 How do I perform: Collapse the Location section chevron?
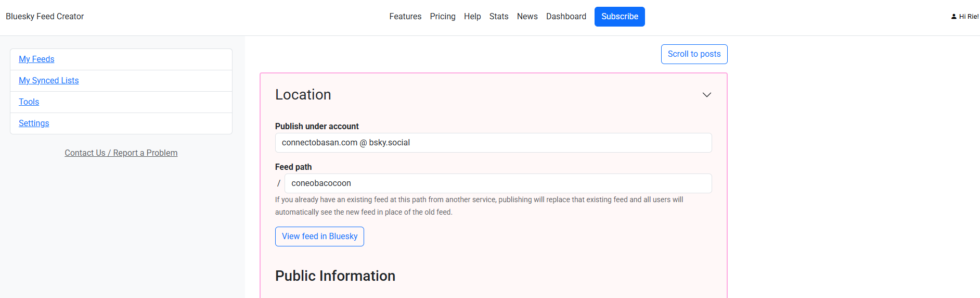[706, 95]
